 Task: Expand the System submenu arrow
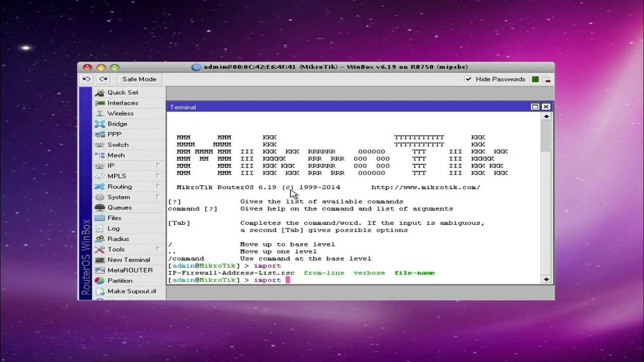(x=158, y=197)
